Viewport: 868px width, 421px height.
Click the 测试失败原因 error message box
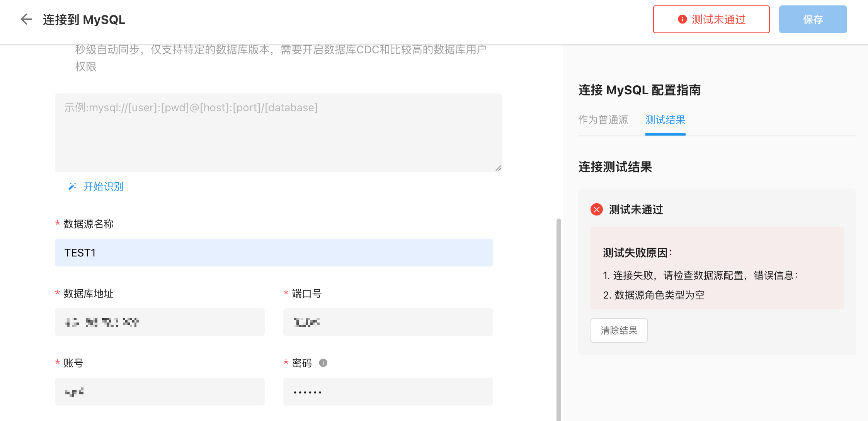coord(717,268)
